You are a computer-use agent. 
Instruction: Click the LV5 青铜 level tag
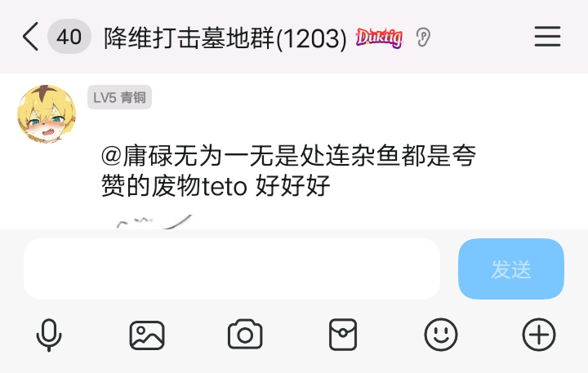(x=119, y=97)
